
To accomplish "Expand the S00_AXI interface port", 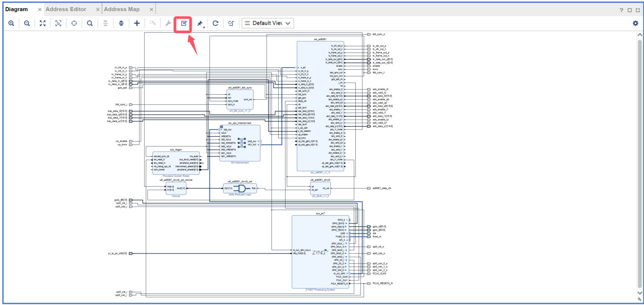I will pos(222,130).
